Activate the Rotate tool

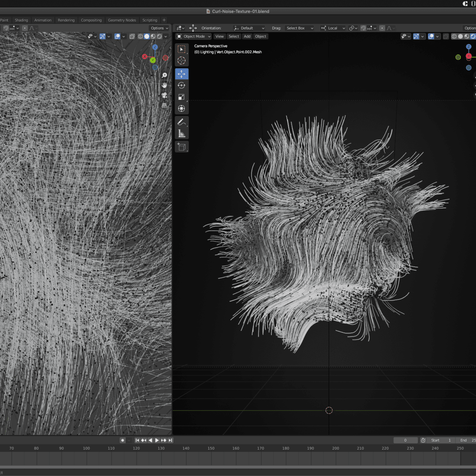[182, 85]
